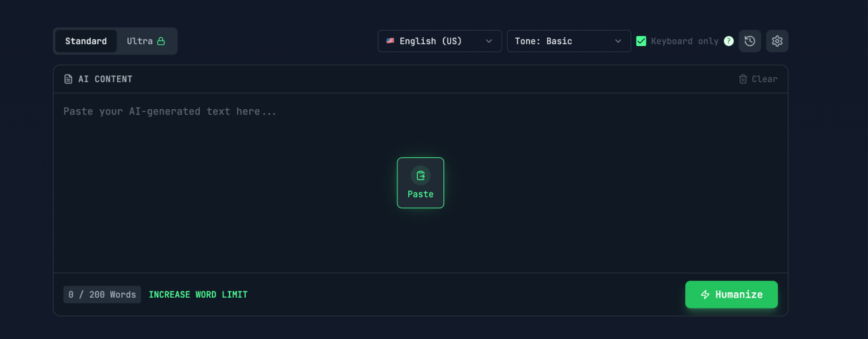This screenshot has height=339, width=868.
Task: Click the AI Content document icon
Action: (68, 79)
